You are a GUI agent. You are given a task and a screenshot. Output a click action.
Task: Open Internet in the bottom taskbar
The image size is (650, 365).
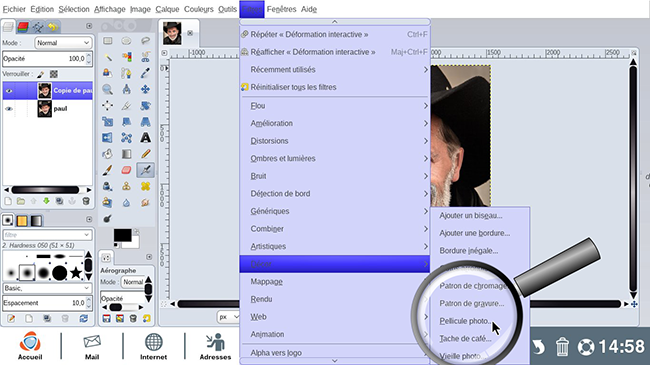(153, 346)
